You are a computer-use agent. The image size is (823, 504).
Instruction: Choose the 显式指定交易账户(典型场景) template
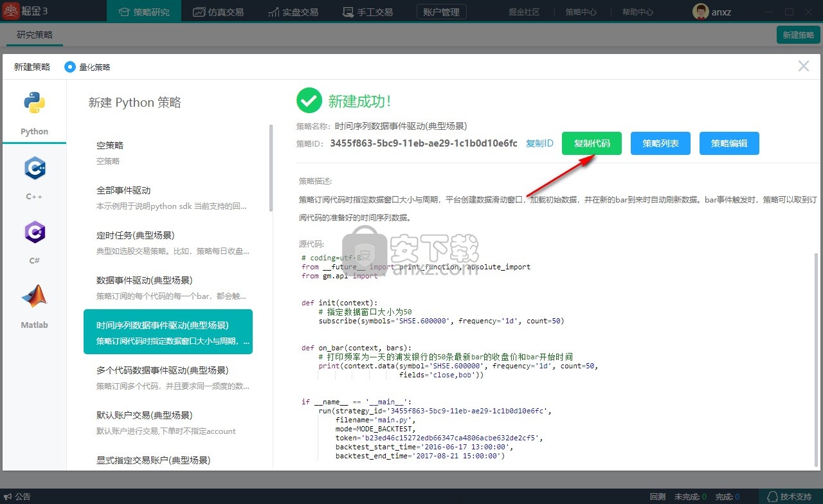point(168,460)
